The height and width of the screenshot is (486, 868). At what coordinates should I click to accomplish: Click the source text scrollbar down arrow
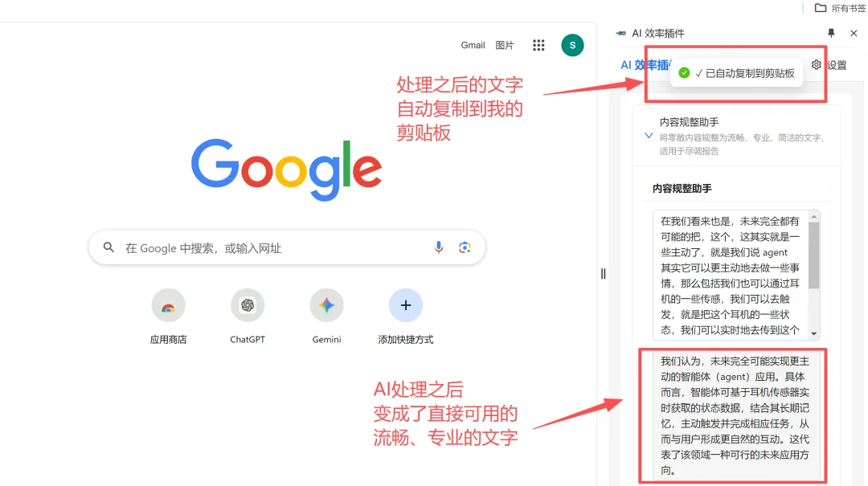[x=813, y=333]
